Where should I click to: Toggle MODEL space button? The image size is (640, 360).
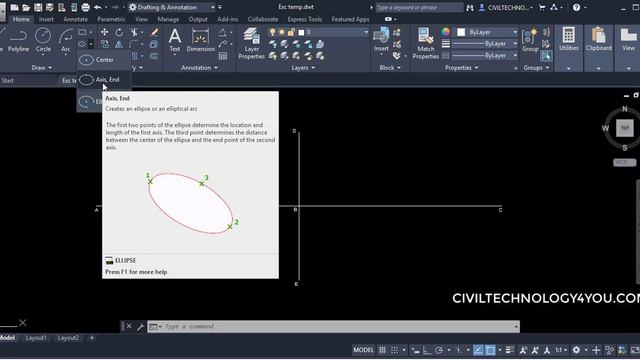363,350
